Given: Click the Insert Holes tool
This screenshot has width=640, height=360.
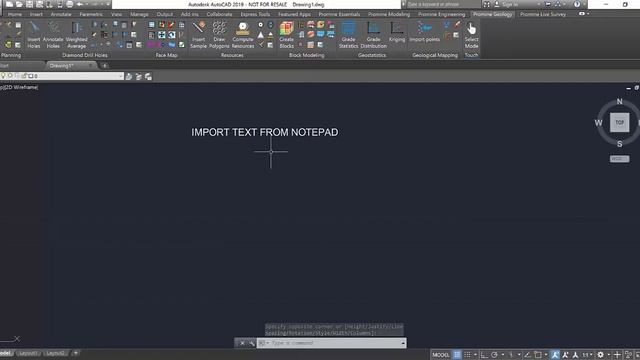Looking at the screenshot, I should 34,35.
